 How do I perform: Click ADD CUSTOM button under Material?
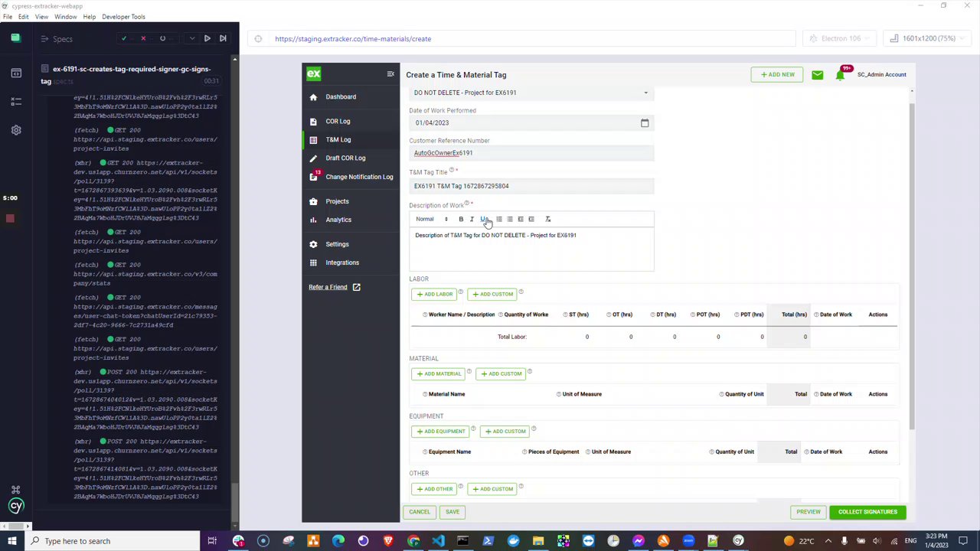coord(501,373)
